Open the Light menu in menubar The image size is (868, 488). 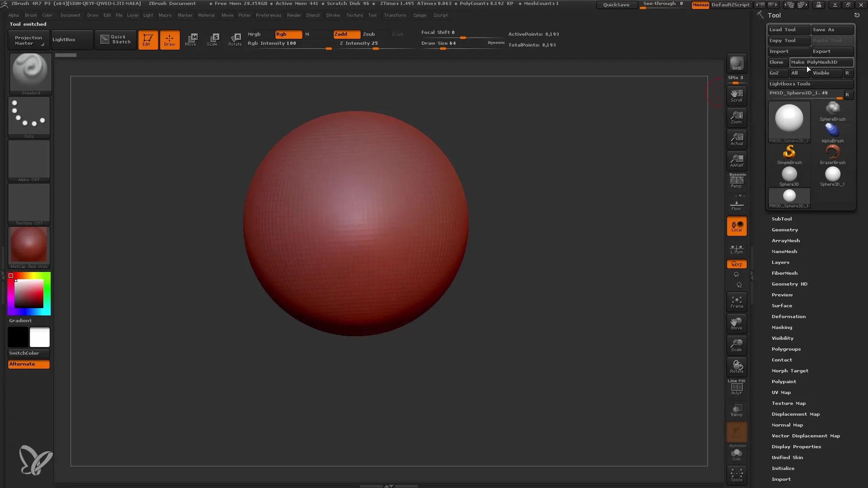click(148, 15)
